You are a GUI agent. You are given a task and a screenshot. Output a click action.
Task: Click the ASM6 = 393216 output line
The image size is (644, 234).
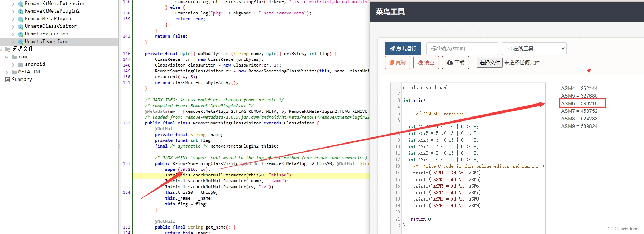click(579, 103)
